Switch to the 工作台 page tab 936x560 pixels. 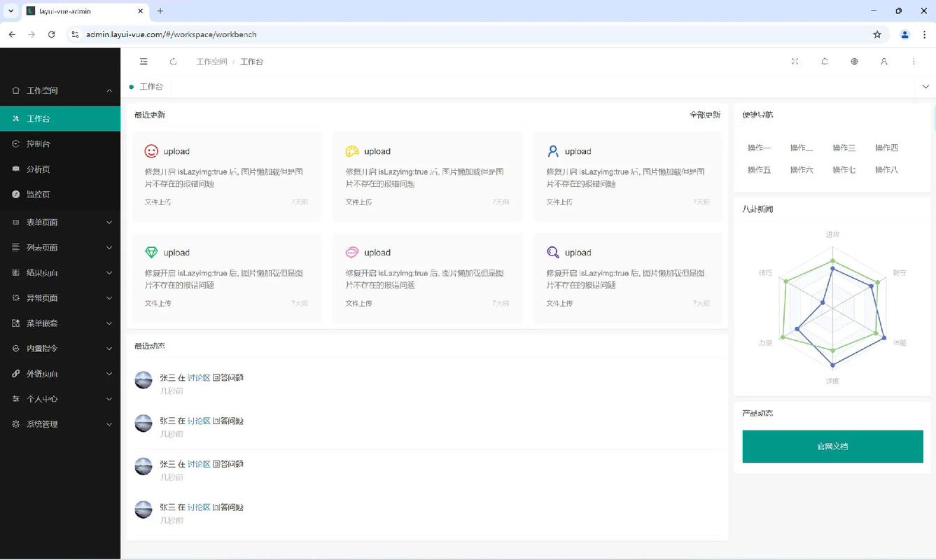coord(151,87)
